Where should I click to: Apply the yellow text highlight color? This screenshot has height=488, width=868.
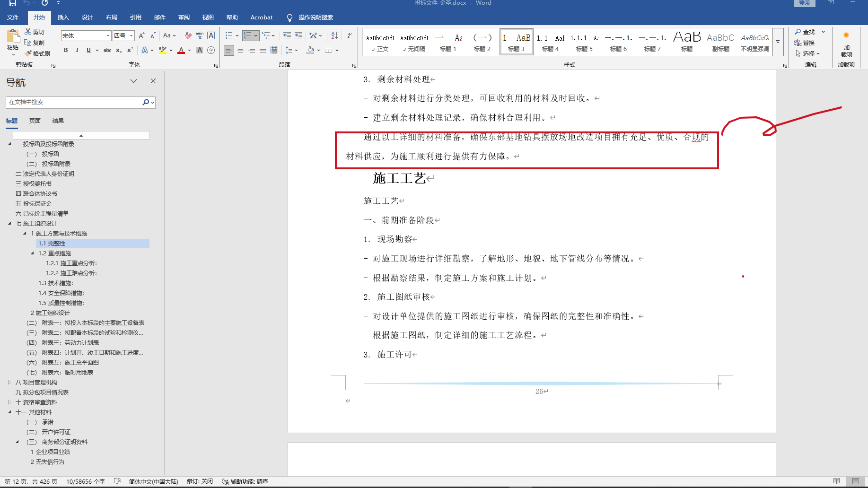162,50
